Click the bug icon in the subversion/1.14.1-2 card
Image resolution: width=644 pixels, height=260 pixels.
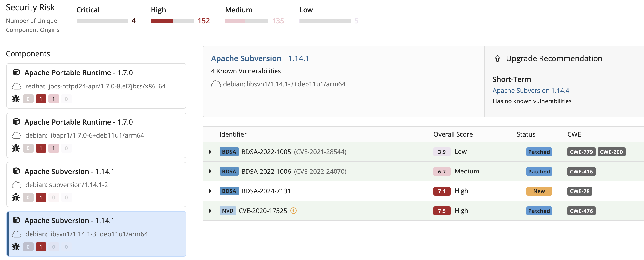click(16, 197)
